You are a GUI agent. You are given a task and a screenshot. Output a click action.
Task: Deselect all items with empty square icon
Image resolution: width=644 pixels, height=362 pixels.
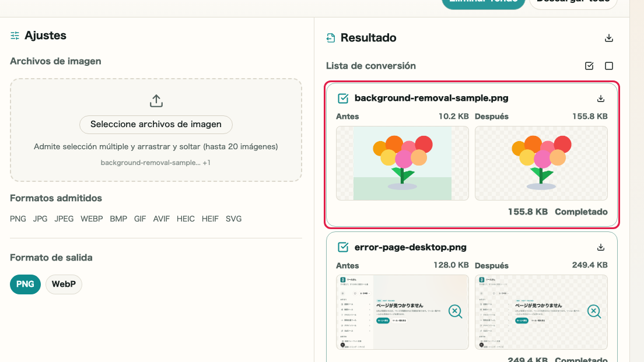click(608, 66)
